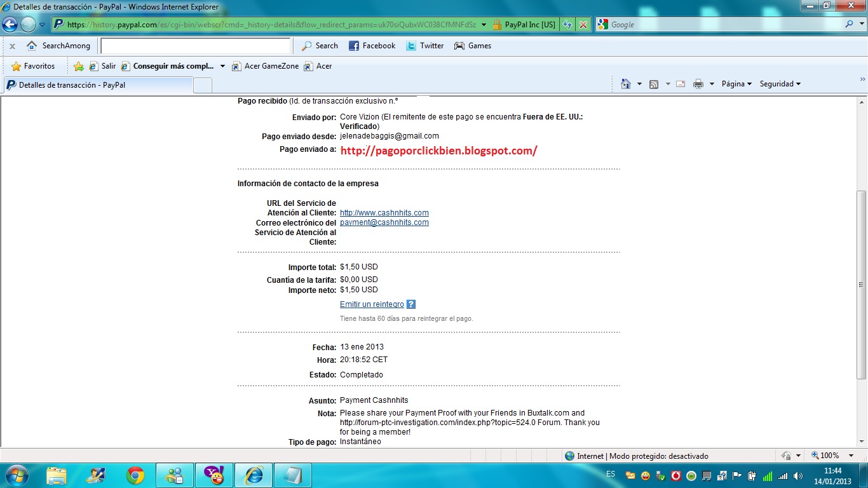Screen dimensions: 868x488
Task: Click the Refresh page icon
Action: tap(567, 25)
